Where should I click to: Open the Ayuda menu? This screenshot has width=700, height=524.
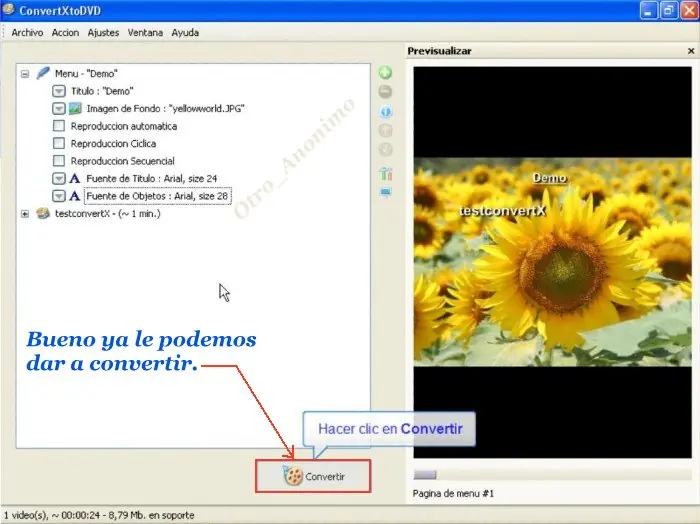click(x=185, y=33)
